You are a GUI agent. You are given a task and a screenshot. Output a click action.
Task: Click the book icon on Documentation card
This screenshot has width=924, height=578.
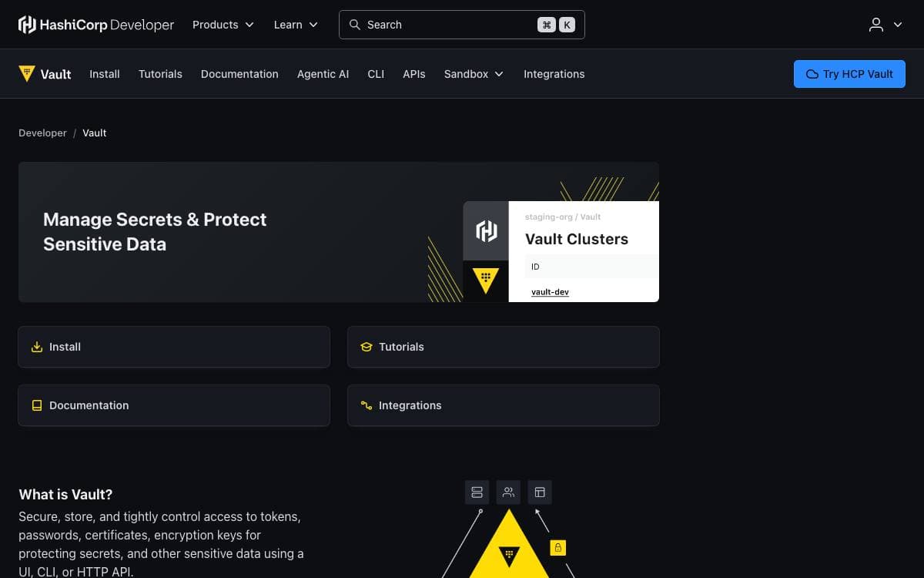(x=37, y=405)
